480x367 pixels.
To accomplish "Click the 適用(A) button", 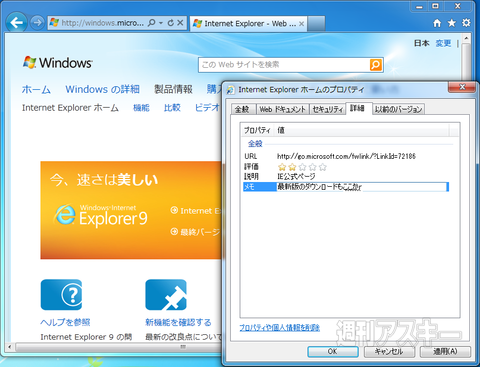I will point(445,351).
